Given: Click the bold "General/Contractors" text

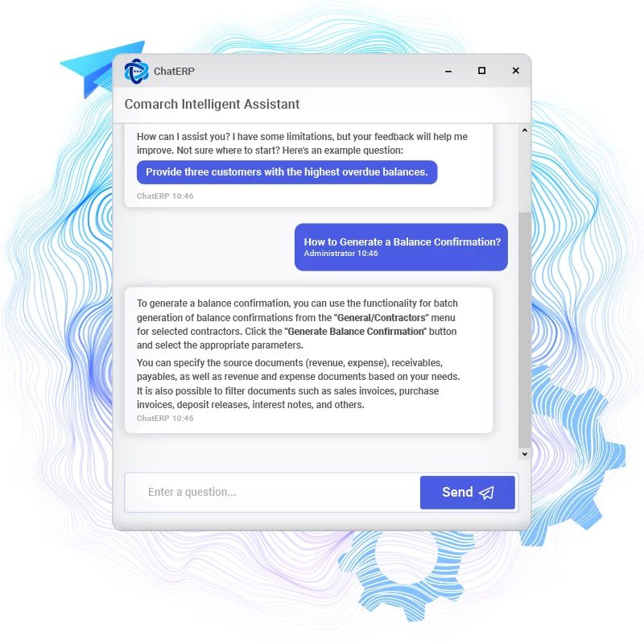Looking at the screenshot, I should point(381,318).
